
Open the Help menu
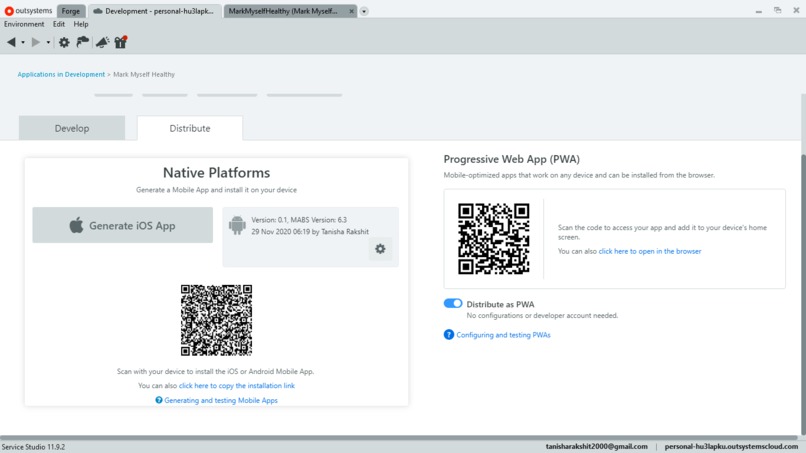tap(81, 24)
